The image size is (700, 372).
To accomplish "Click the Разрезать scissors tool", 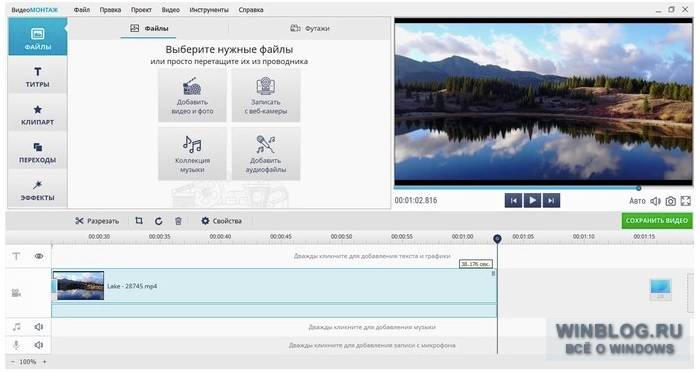I will coord(97,221).
